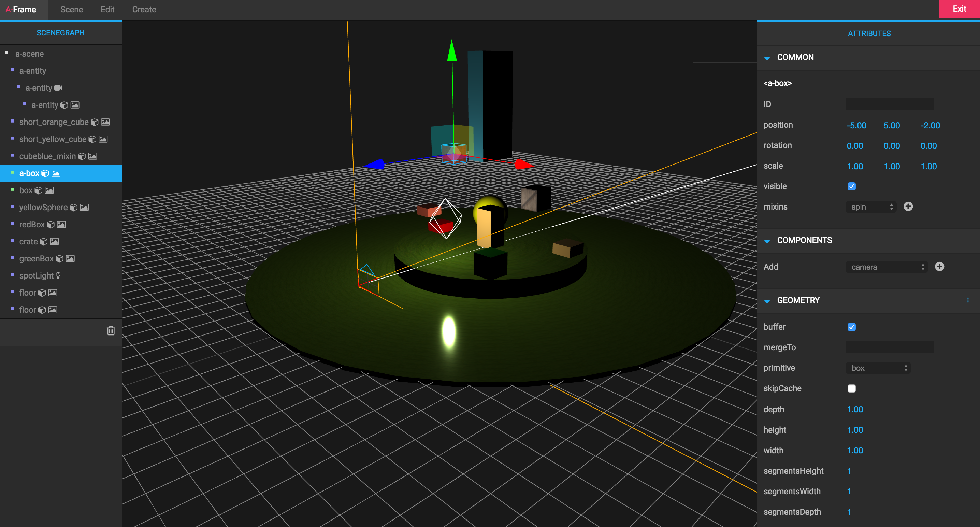Screen dimensions: 980x527
Task: Open the primitive dropdown showing box
Action: point(877,368)
